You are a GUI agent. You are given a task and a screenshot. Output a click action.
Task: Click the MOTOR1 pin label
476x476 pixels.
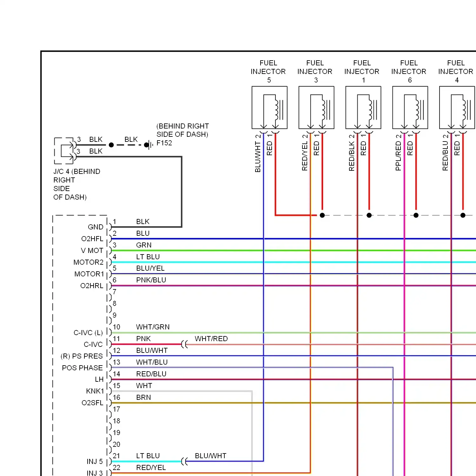[x=89, y=274]
